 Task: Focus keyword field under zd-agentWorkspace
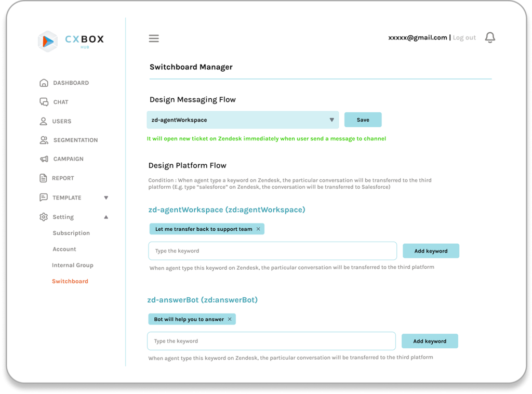click(272, 251)
